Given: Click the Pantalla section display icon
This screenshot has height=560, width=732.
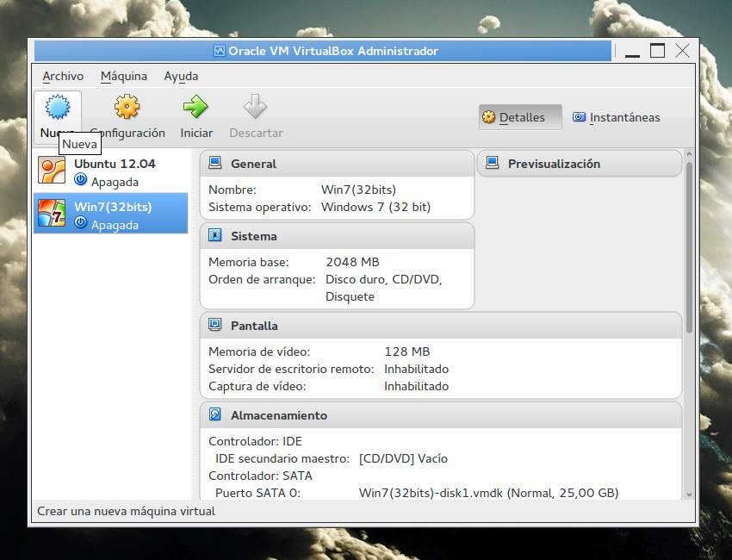Looking at the screenshot, I should click(x=214, y=325).
